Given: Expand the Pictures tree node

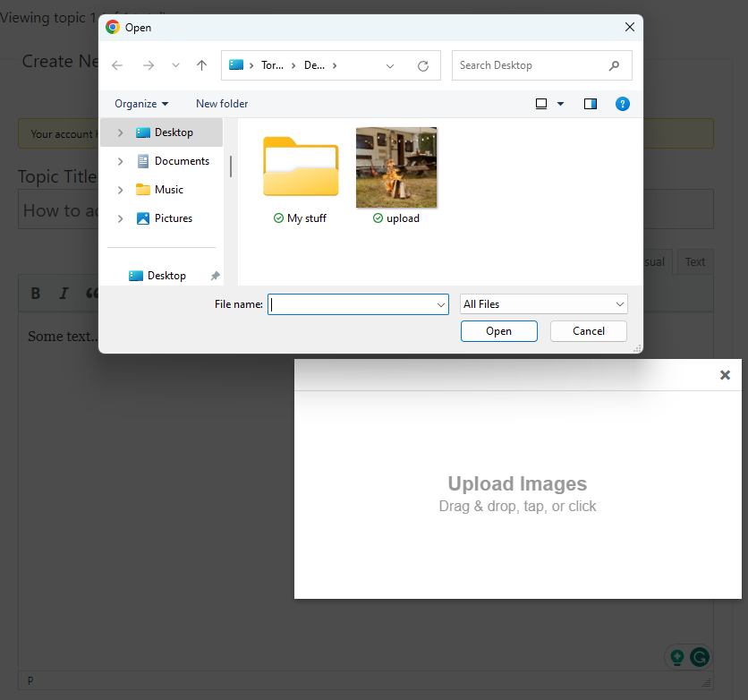Looking at the screenshot, I should pyautogui.click(x=121, y=218).
